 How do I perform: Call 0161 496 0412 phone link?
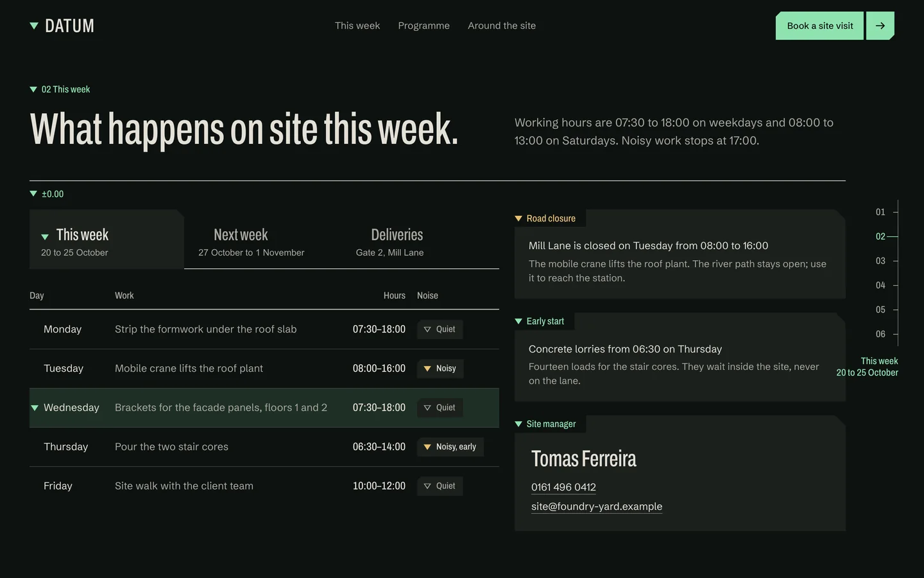point(563,487)
